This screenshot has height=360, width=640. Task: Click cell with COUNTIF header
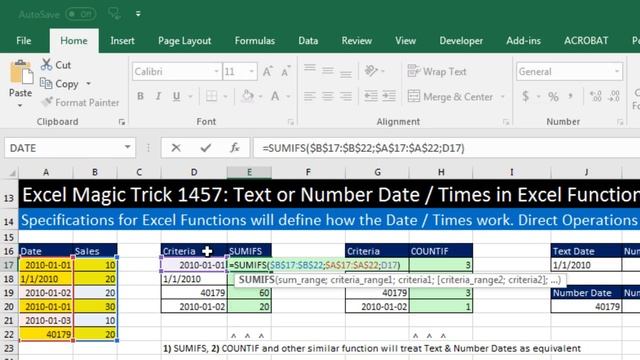point(441,251)
